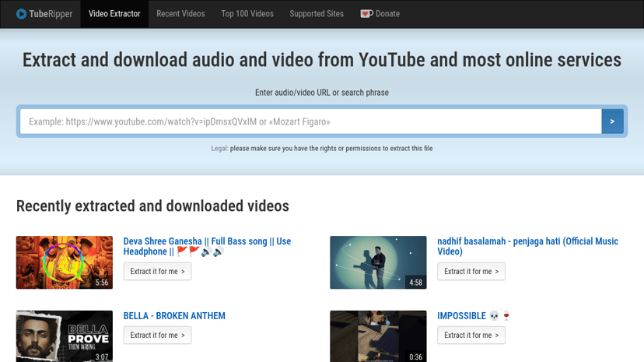The height and width of the screenshot is (362, 644).
Task: Open the BELLA - BROKEN ANTHEM title link
Action: coord(174,315)
